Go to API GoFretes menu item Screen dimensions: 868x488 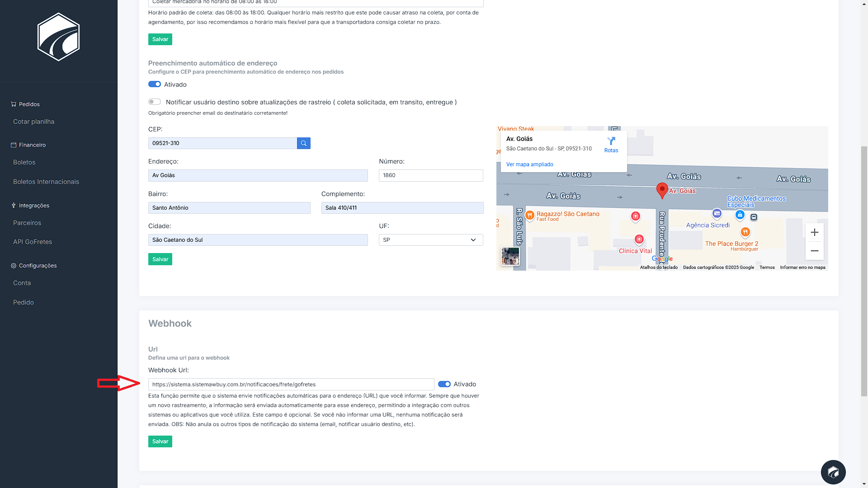[33, 242]
